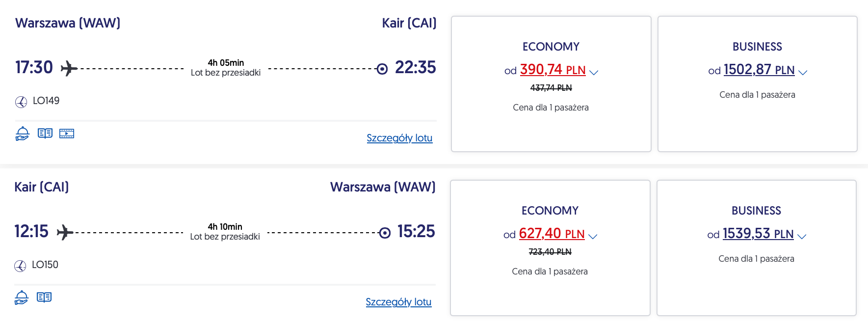Select the Economy card for flight LO149
Screen dimensions: 868x326
click(551, 128)
